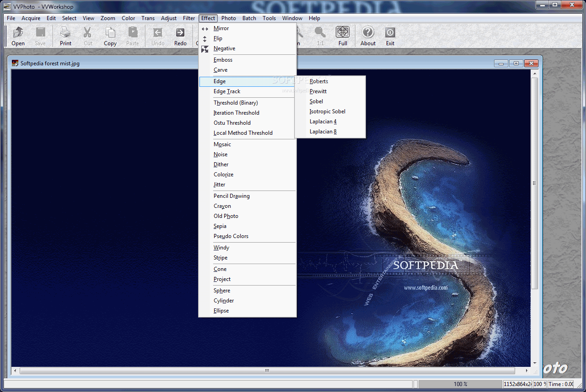The height and width of the screenshot is (392, 586).
Task: Click the horizontal scrollbar thumb of image window
Action: 267,371
